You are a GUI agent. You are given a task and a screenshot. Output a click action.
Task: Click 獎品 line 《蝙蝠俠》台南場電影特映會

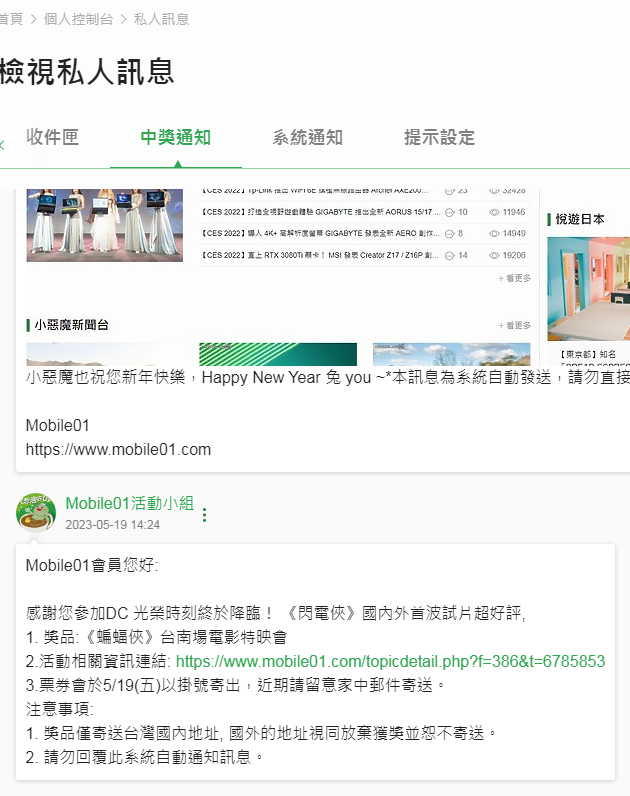(156, 637)
